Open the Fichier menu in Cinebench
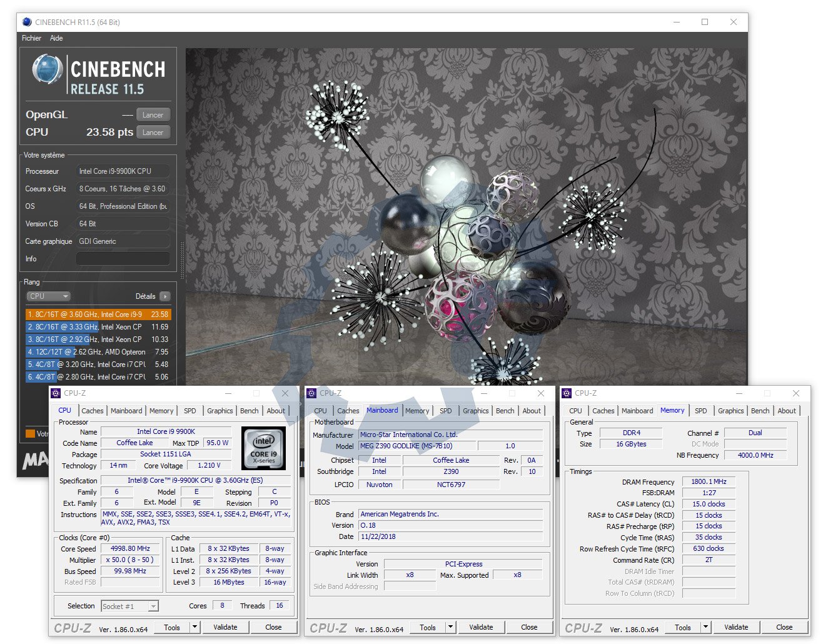This screenshot has width=828, height=644. tap(31, 38)
